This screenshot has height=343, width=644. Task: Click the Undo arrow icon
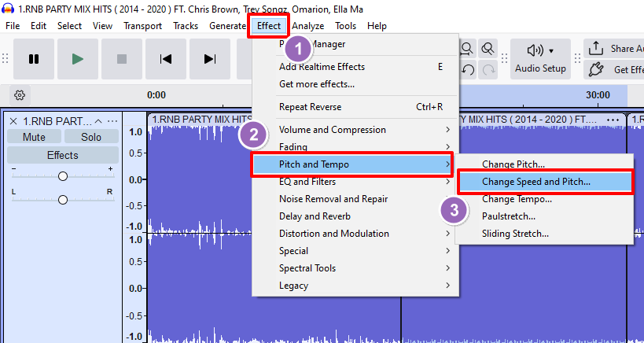pyautogui.click(x=468, y=70)
